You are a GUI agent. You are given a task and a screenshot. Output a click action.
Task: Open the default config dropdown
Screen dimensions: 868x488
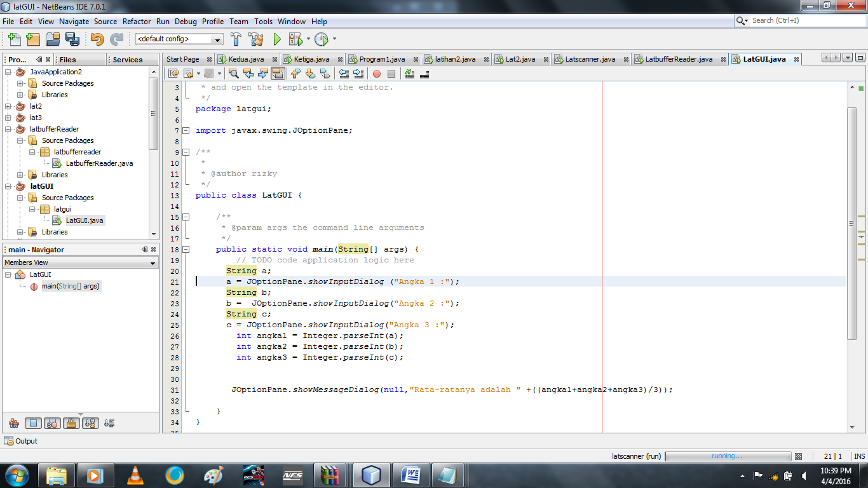[216, 39]
